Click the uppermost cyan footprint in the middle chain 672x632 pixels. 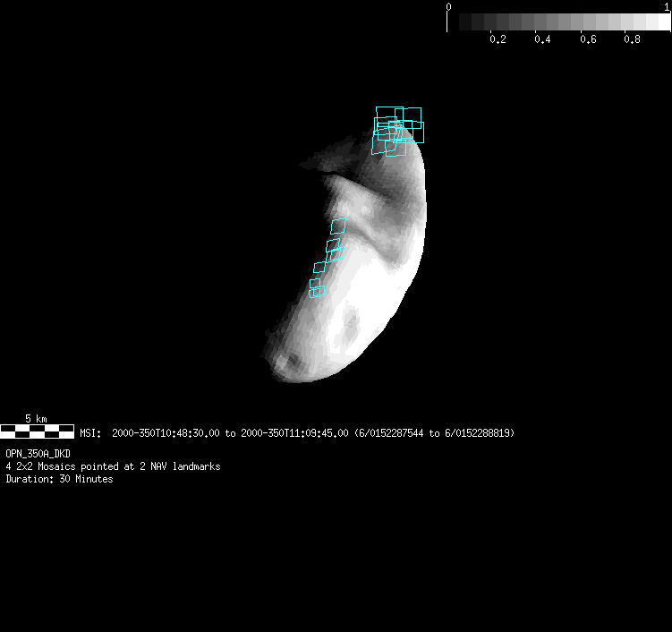[x=338, y=226]
